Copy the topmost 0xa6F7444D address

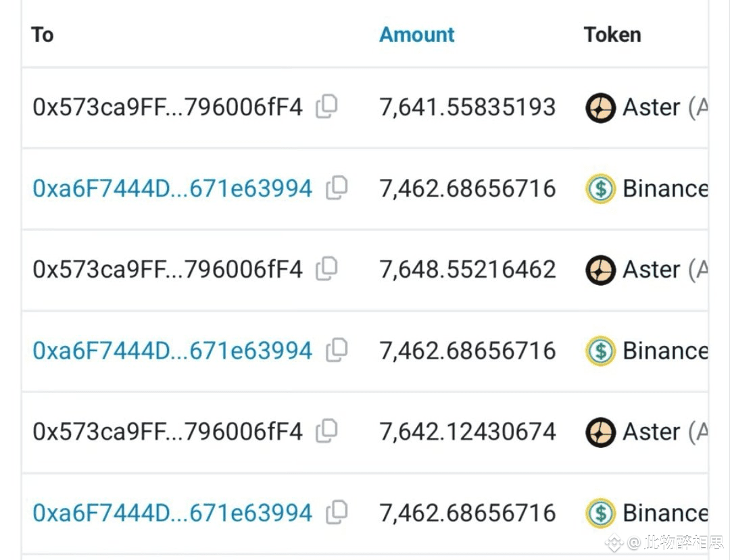(x=337, y=188)
